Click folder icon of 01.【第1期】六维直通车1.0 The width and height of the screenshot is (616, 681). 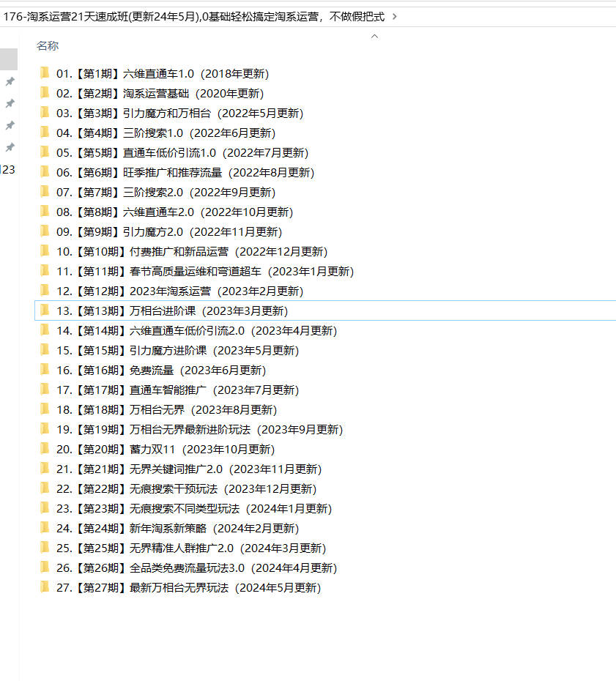tap(45, 73)
